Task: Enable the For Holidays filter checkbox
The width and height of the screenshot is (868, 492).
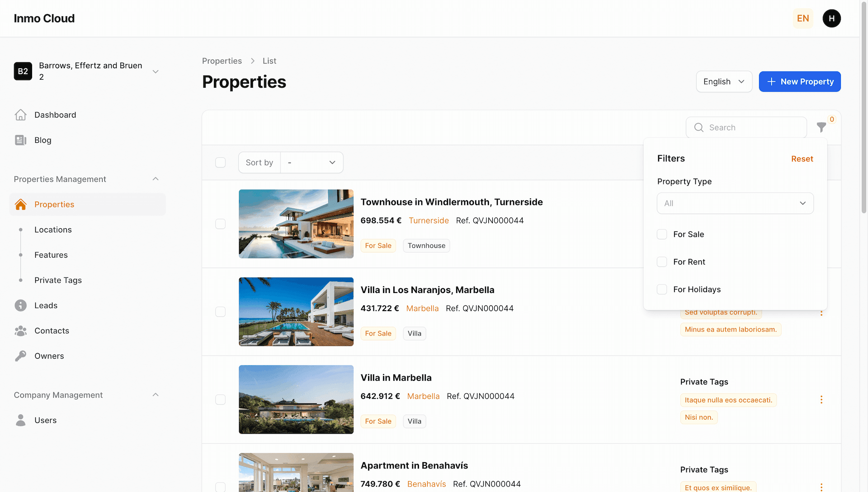Action: (x=662, y=289)
